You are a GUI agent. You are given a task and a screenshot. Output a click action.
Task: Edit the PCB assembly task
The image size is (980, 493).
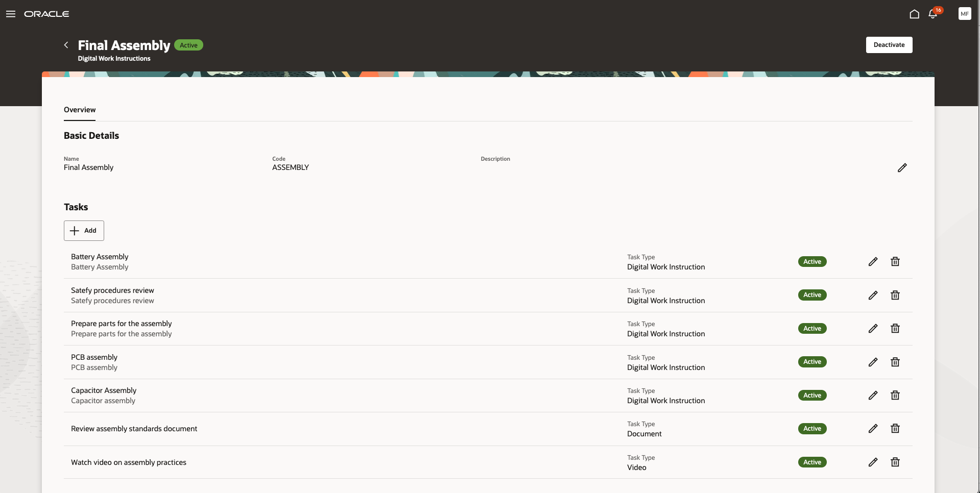tap(873, 362)
